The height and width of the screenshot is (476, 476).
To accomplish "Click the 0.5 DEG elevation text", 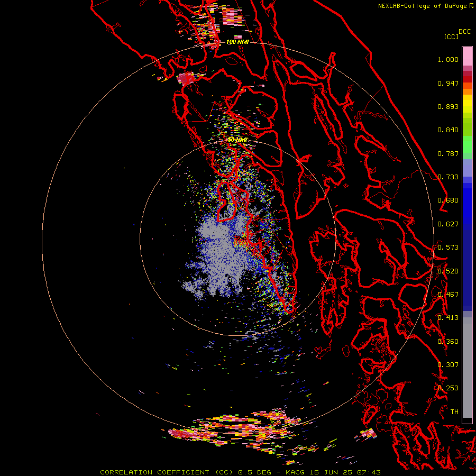I will coord(255,472).
